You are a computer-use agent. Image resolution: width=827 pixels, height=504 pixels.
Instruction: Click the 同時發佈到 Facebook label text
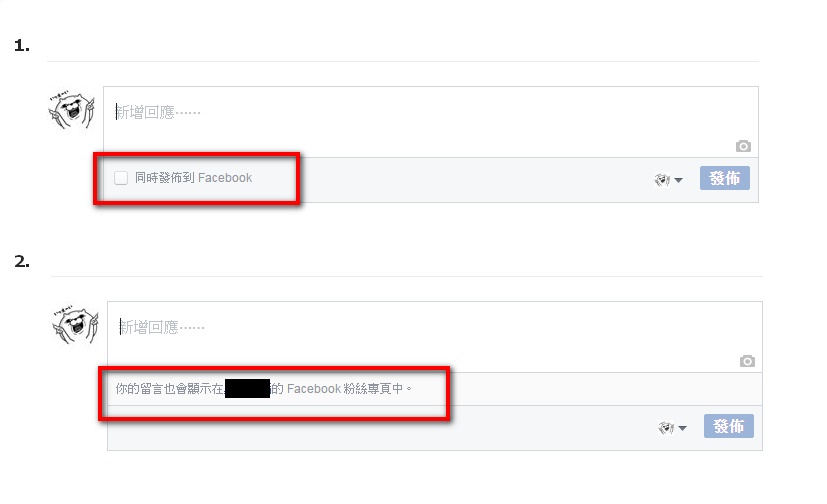click(193, 178)
